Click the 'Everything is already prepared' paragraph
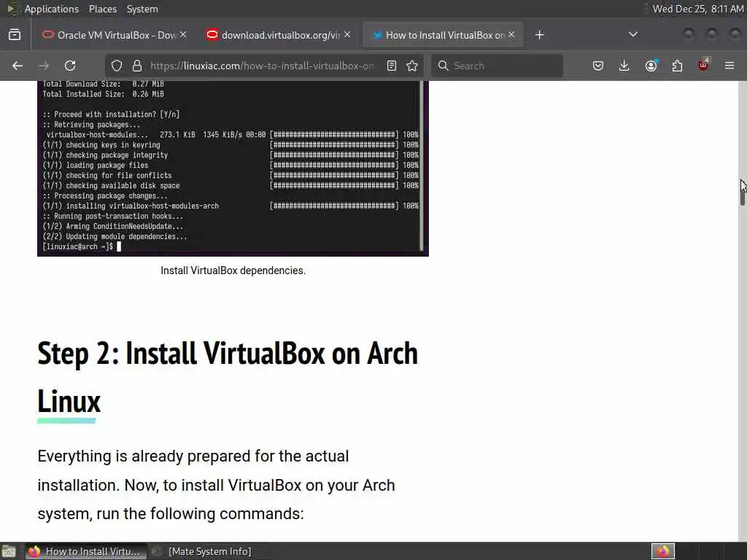The width and height of the screenshot is (747, 560). point(216,485)
